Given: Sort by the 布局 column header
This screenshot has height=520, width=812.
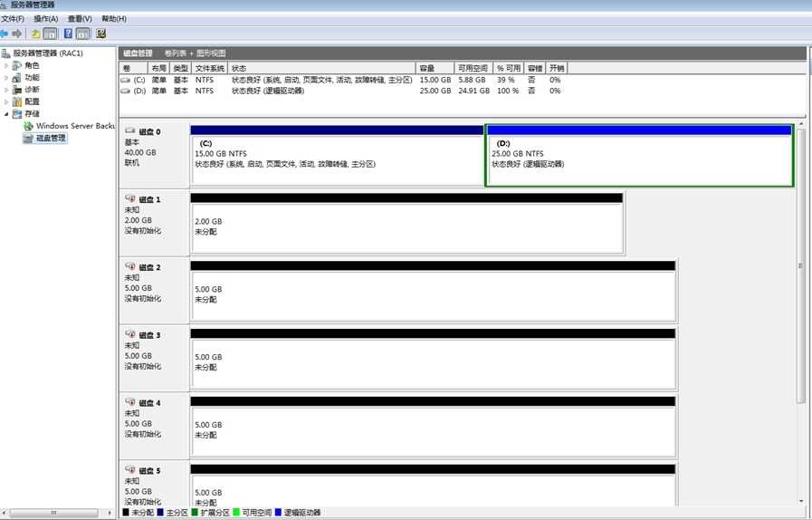Looking at the screenshot, I should pyautogui.click(x=158, y=69).
